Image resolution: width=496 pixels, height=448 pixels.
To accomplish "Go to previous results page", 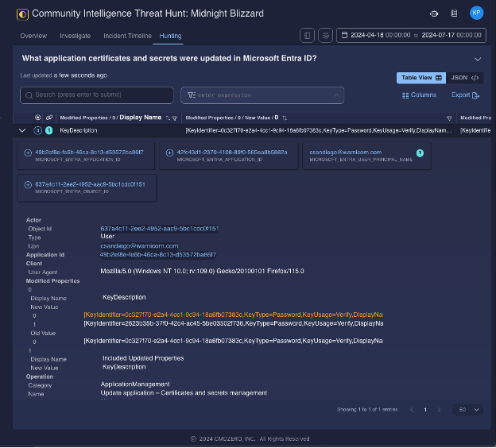I will click(x=412, y=410).
